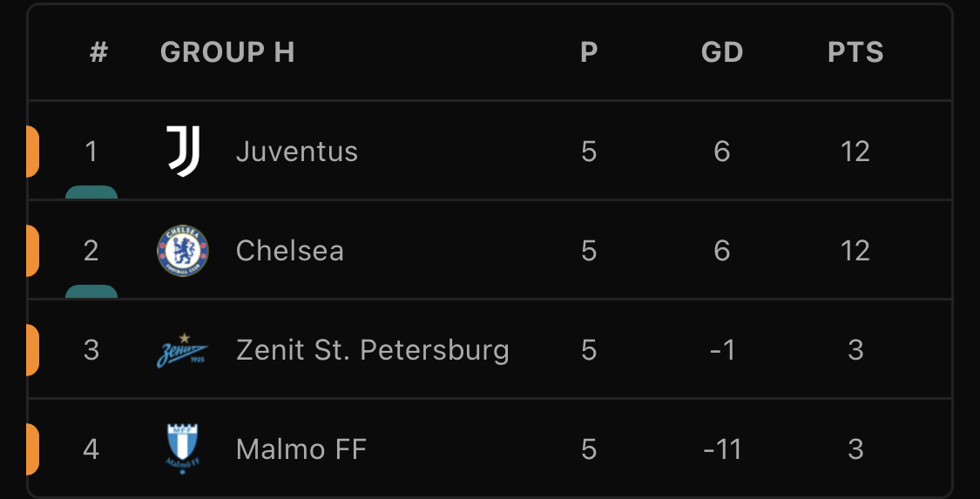Click the teal indicator under rank 1
This screenshot has width=980, height=499.
[91, 192]
